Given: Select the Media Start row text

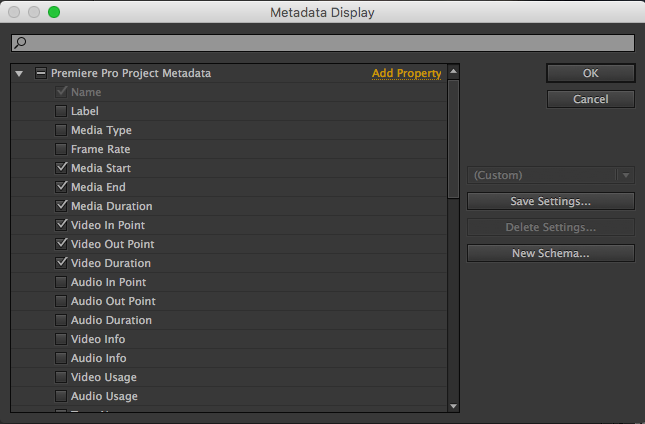Looking at the screenshot, I should [101, 168].
